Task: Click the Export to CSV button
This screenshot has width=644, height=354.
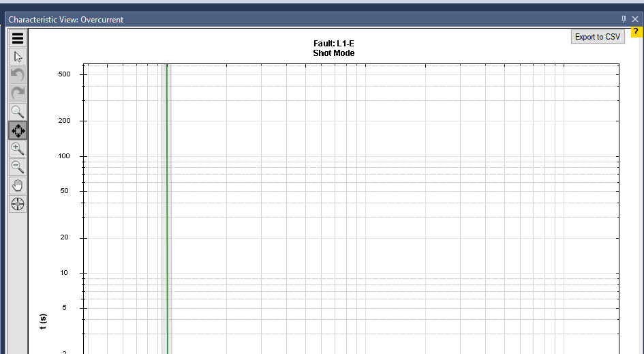Action: pos(598,37)
